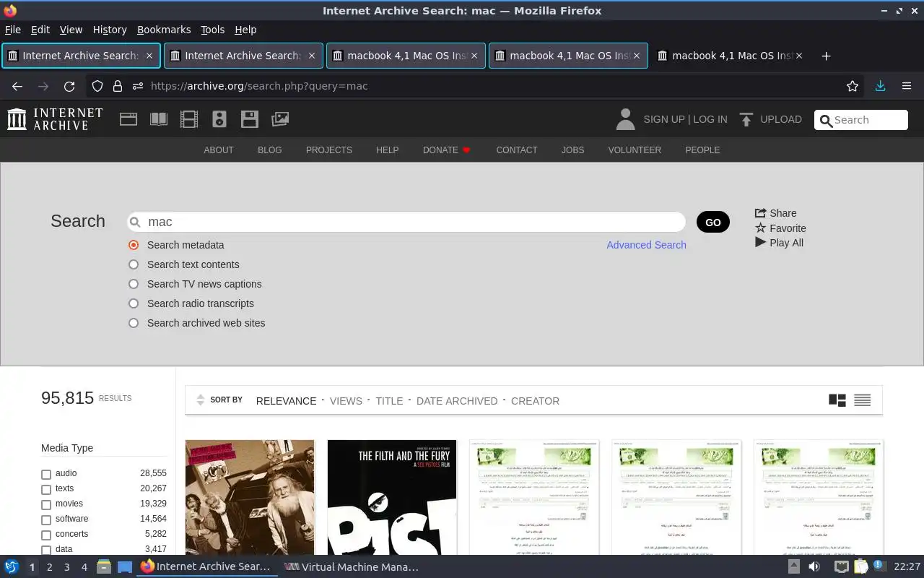Open a new browser tab

point(827,56)
